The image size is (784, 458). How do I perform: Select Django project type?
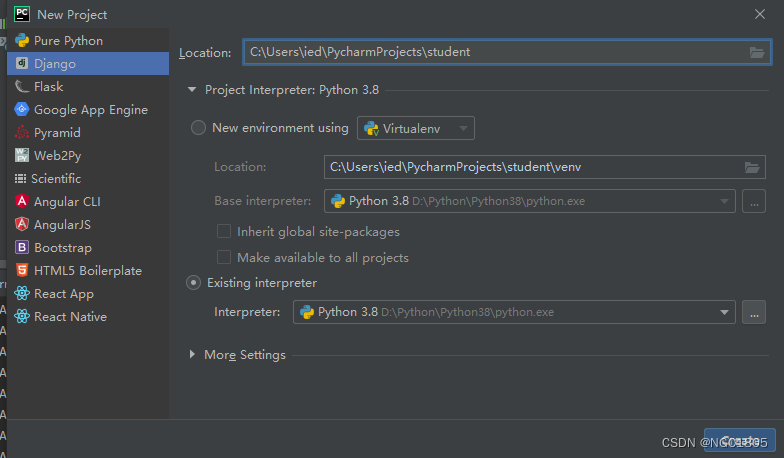88,64
